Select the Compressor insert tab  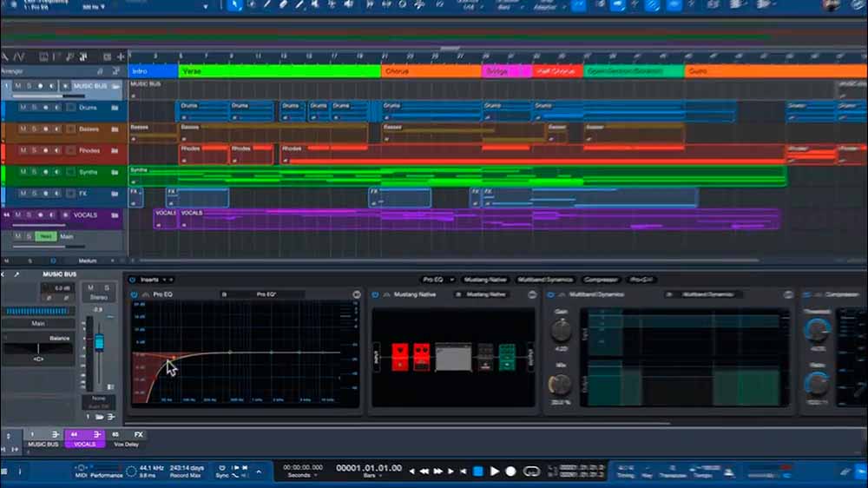601,280
